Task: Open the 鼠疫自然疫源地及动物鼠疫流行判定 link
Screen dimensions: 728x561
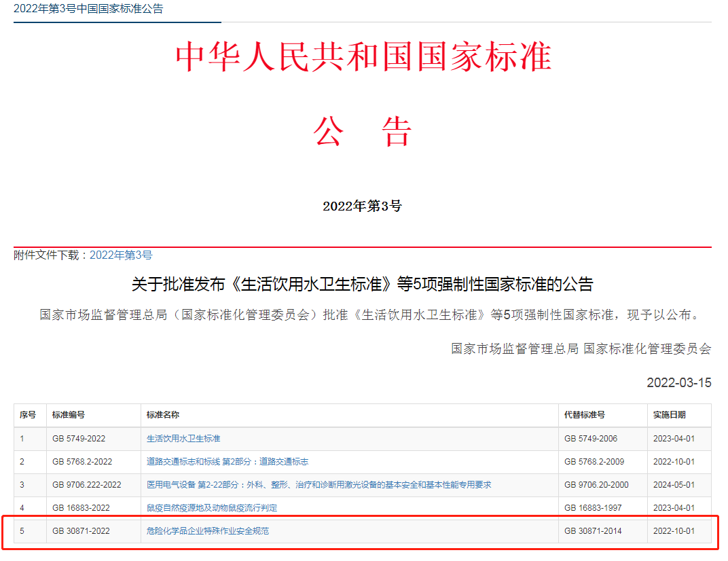Action: tap(212, 508)
